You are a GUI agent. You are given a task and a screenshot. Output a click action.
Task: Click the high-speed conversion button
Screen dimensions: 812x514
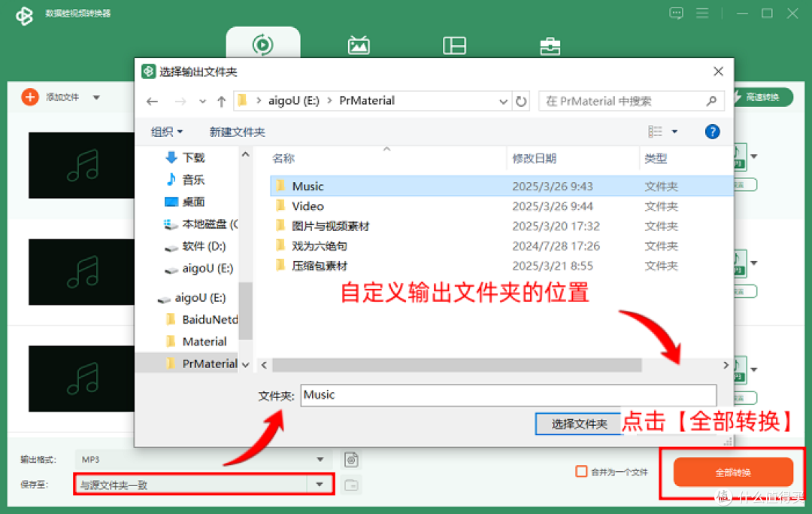click(763, 97)
